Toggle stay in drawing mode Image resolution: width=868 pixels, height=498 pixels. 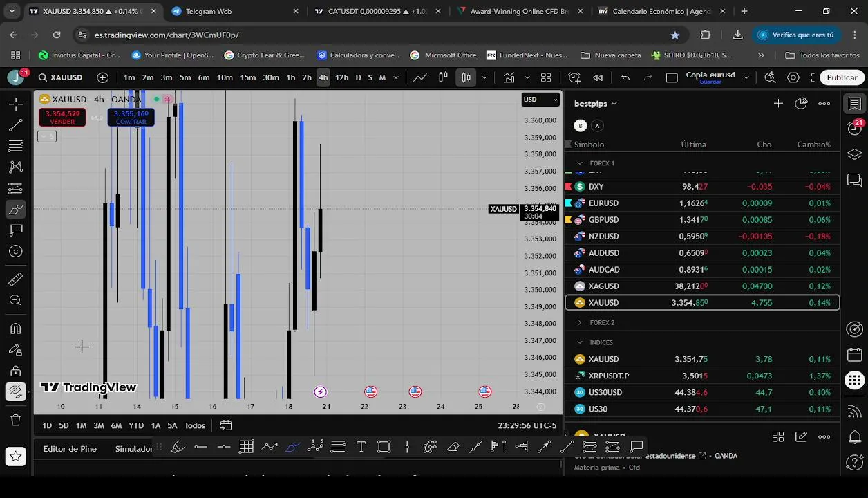(x=15, y=350)
